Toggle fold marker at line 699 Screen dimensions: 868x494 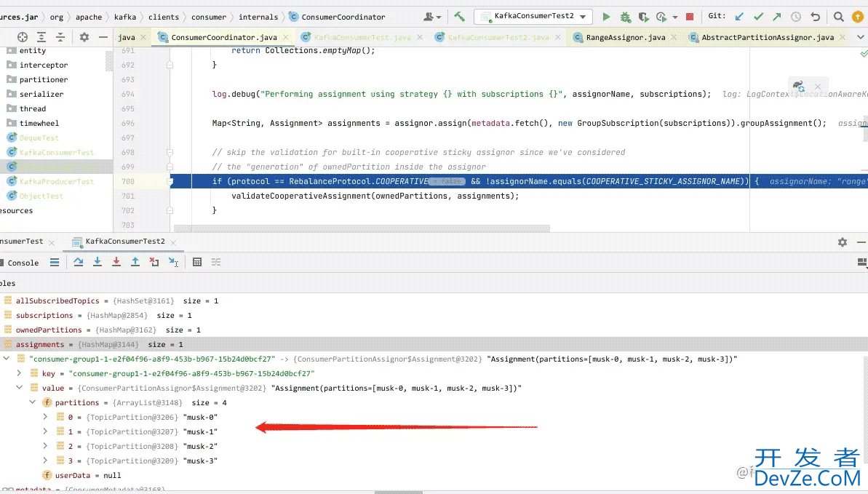[x=170, y=167]
